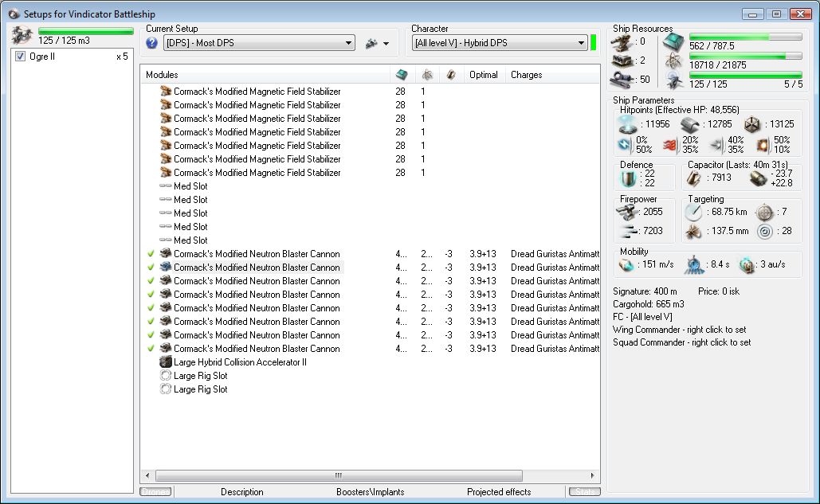Click Wing Commander - right click to set

pos(679,330)
